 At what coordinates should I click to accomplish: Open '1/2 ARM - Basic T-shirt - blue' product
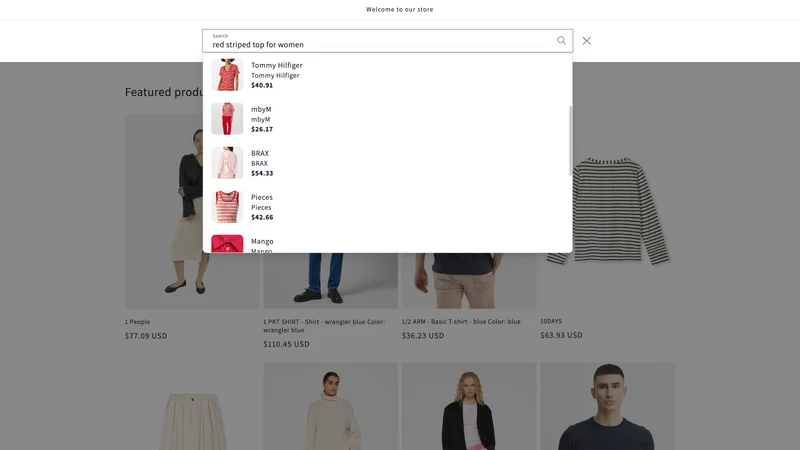click(461, 322)
